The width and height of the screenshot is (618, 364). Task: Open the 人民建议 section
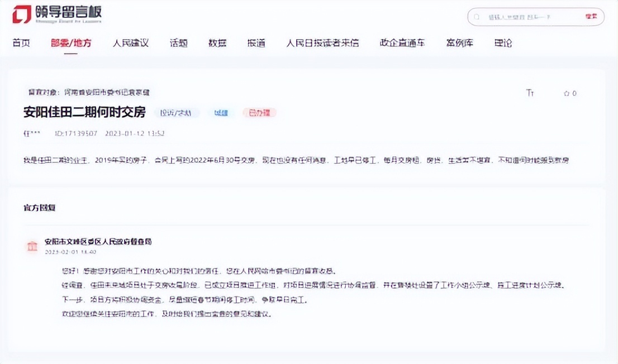click(132, 43)
